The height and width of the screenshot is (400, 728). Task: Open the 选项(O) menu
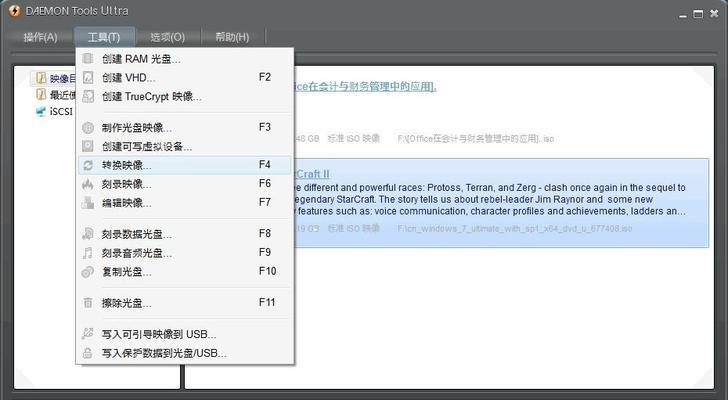point(168,37)
